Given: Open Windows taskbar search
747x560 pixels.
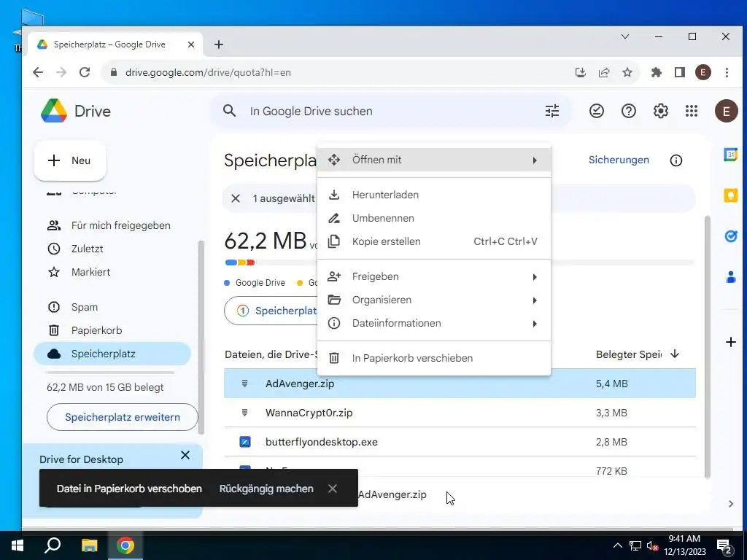Looking at the screenshot, I should coord(53,545).
